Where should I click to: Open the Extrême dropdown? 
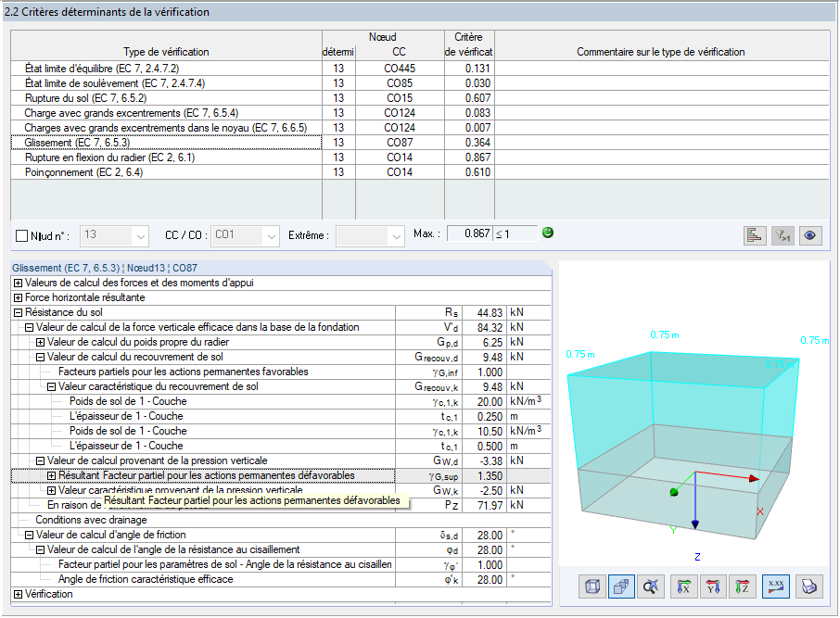370,235
